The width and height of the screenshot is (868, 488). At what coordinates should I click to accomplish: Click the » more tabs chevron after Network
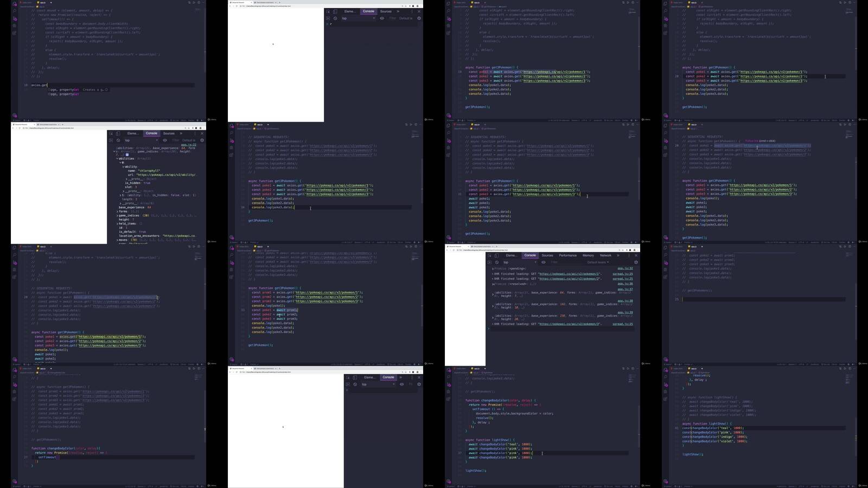(618, 255)
